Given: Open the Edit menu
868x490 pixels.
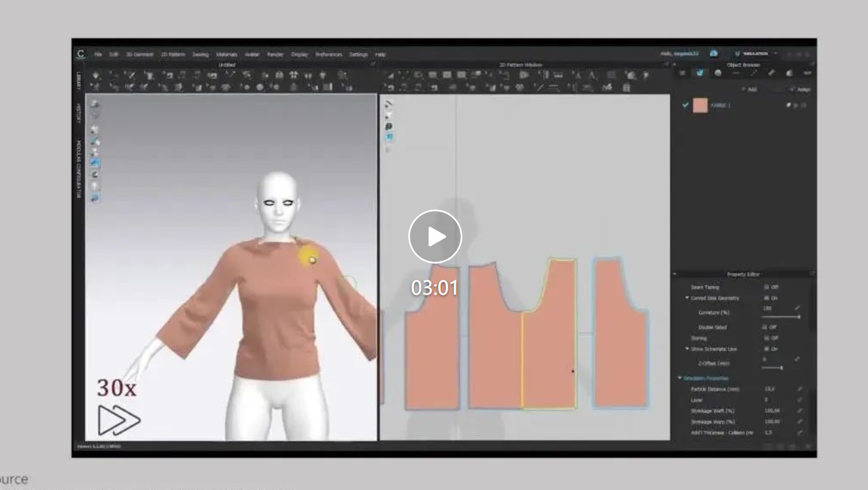Looking at the screenshot, I should coord(114,54).
